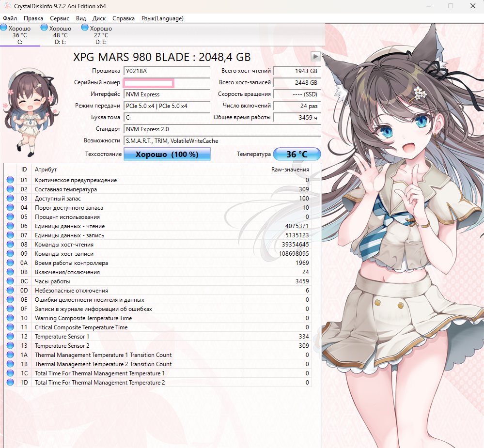Click status icon for Warning Composite Temperature Time
Image resolution: width=484 pixels, height=448 pixels.
(x=10, y=318)
